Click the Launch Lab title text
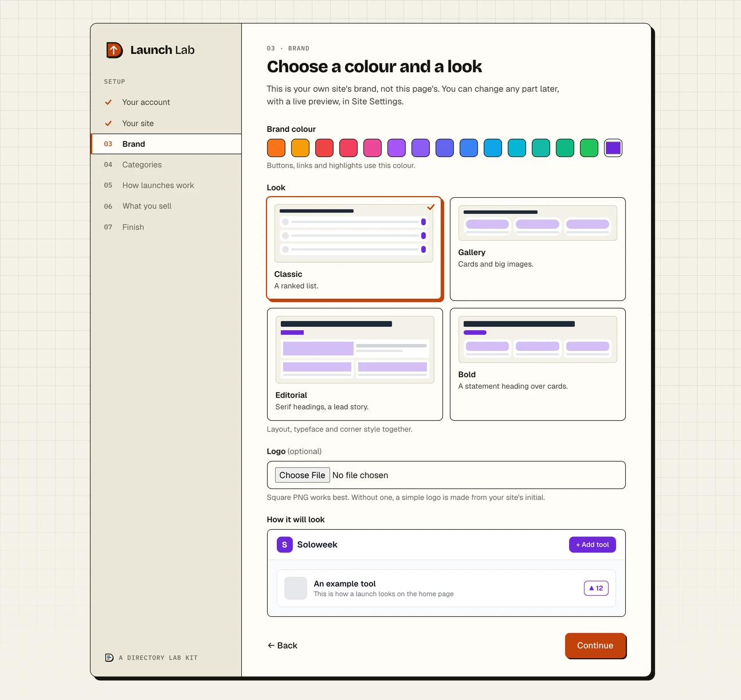Screen dimensions: 741x700 [162, 50]
